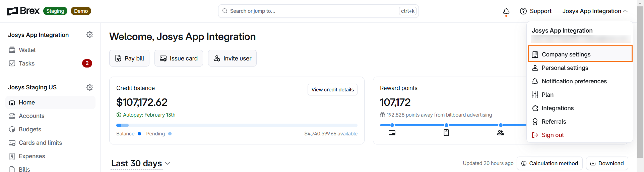Click the reward points progress track
The width and height of the screenshot is (644, 172).
click(x=453, y=125)
